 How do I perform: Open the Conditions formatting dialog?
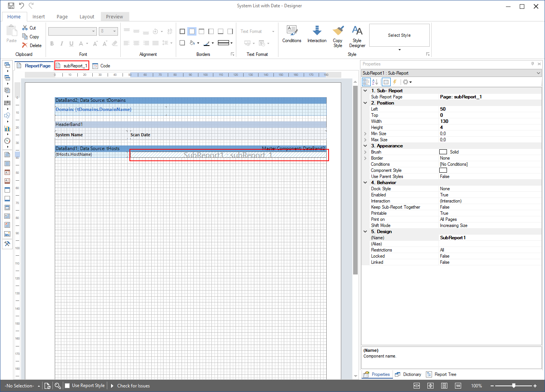291,34
